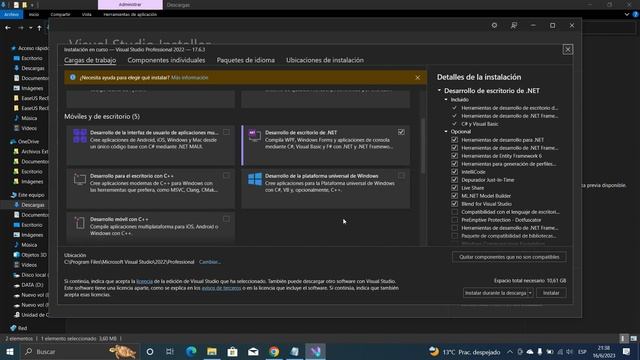Switch to the Componentes individuales tab
Screen dimensions: 640x360
(166, 60)
